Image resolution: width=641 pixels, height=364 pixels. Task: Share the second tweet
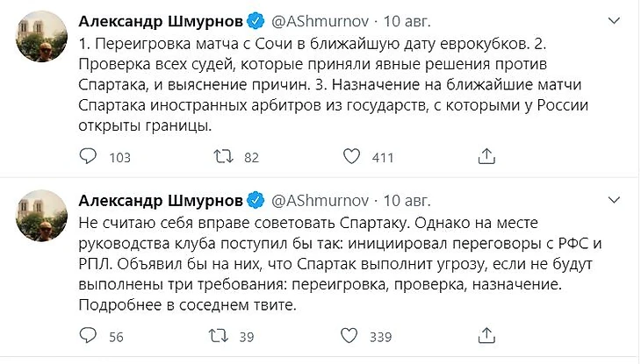486,334
